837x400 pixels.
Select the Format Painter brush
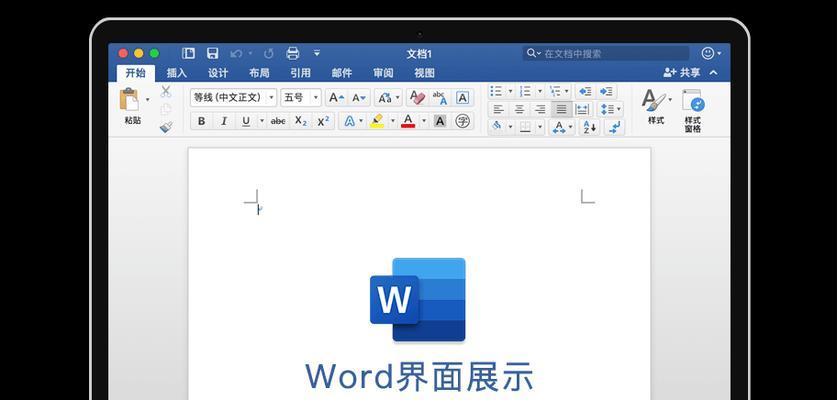click(x=166, y=127)
